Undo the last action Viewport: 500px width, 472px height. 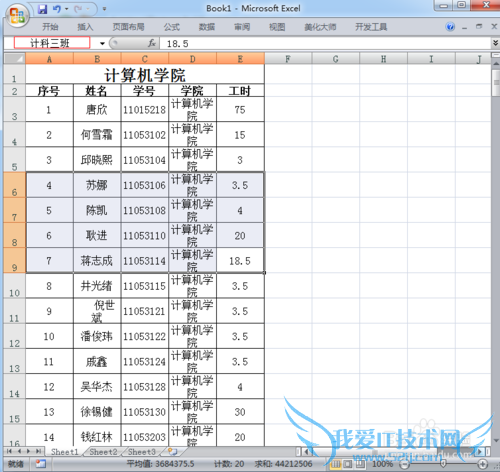pyautogui.click(x=57, y=9)
